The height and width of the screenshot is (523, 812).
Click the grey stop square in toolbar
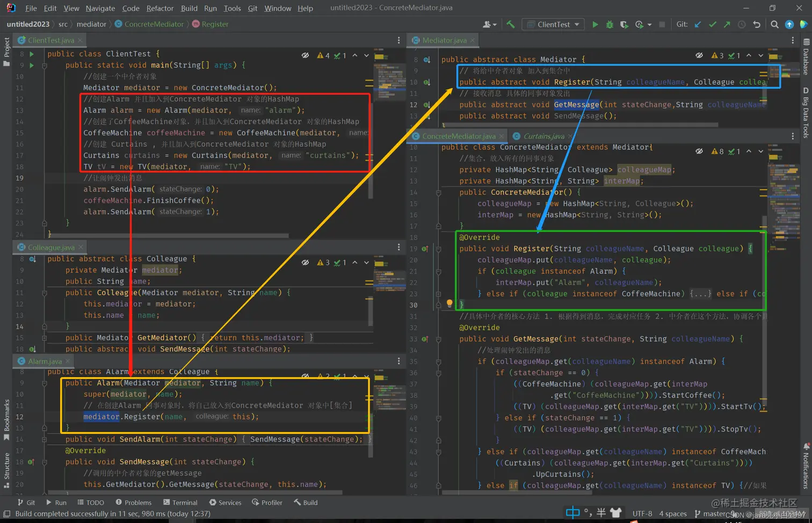coord(662,24)
